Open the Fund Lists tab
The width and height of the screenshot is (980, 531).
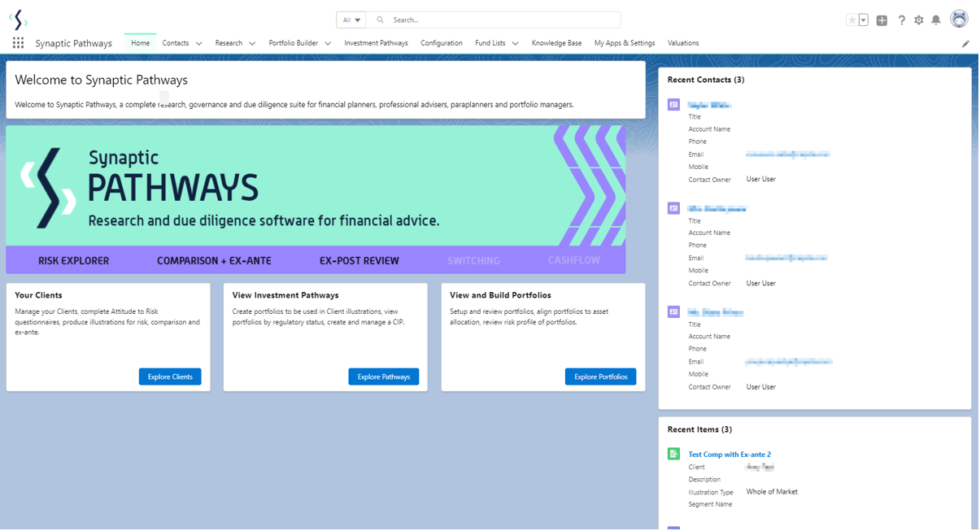(x=490, y=43)
